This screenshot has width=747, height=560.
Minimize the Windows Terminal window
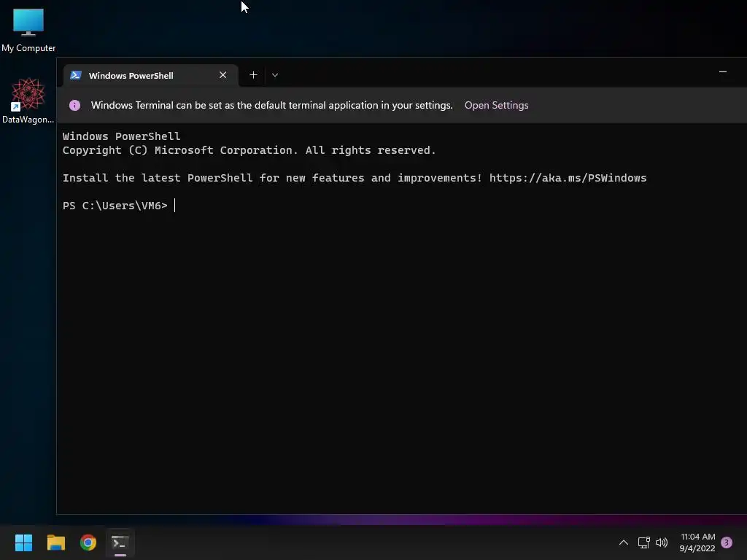tap(723, 72)
